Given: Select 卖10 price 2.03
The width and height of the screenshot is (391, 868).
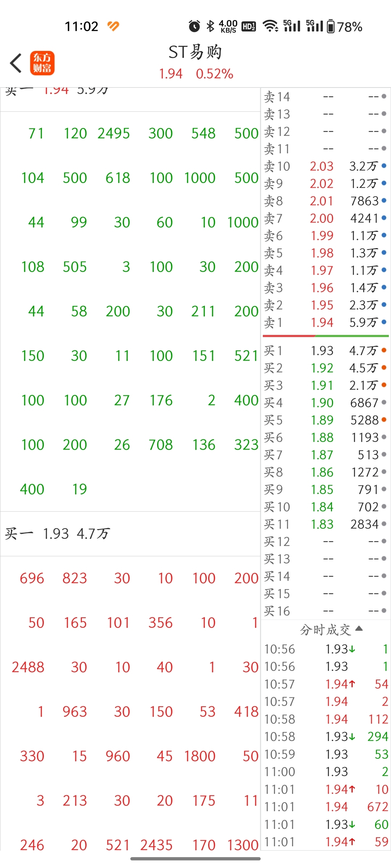Looking at the screenshot, I should pyautogui.click(x=321, y=166).
